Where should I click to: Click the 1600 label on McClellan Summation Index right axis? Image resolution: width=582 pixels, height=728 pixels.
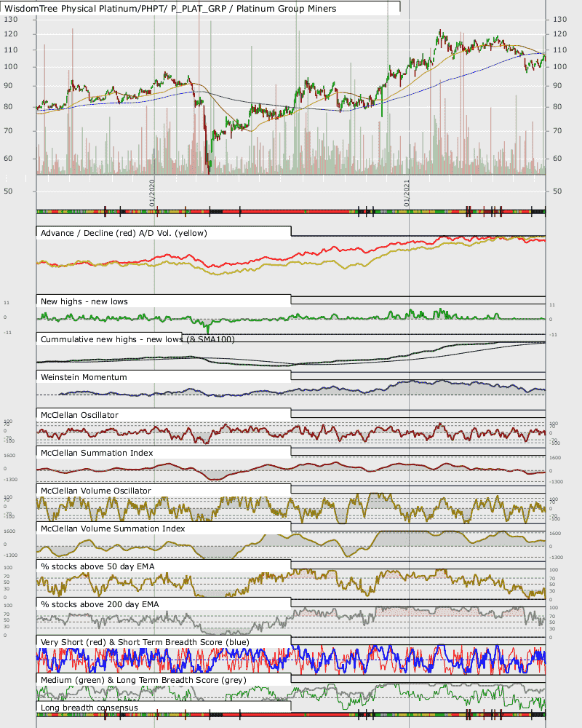coord(556,458)
